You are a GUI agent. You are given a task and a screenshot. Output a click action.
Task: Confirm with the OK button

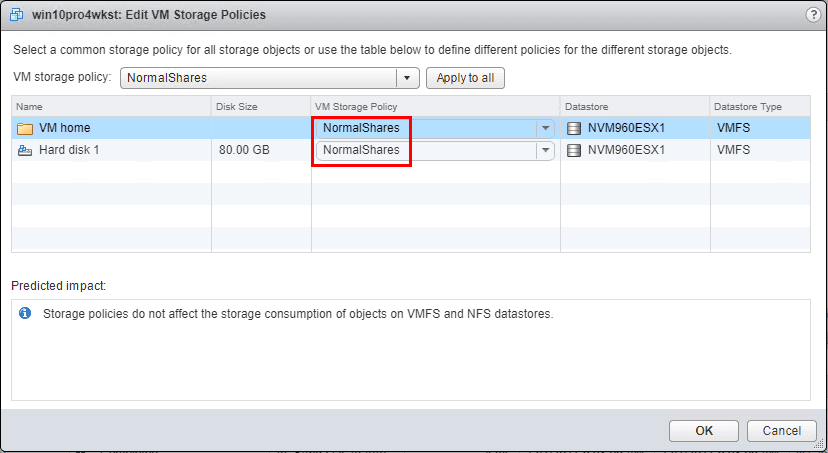(703, 430)
